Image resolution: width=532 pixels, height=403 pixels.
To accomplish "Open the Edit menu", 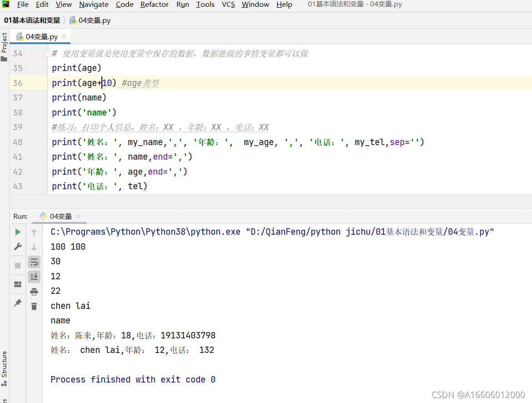I will coord(42,5).
